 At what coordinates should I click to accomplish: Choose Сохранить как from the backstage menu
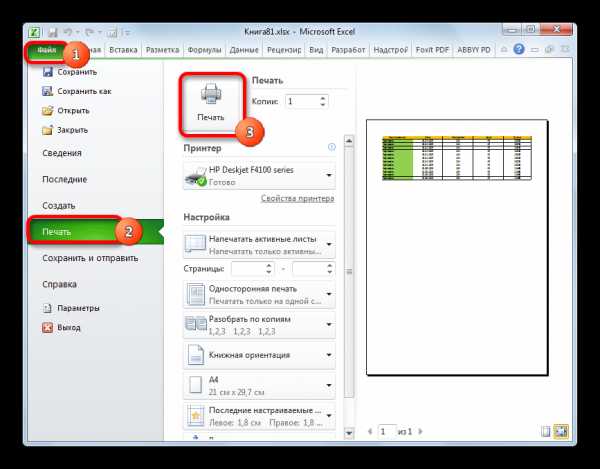(x=77, y=91)
